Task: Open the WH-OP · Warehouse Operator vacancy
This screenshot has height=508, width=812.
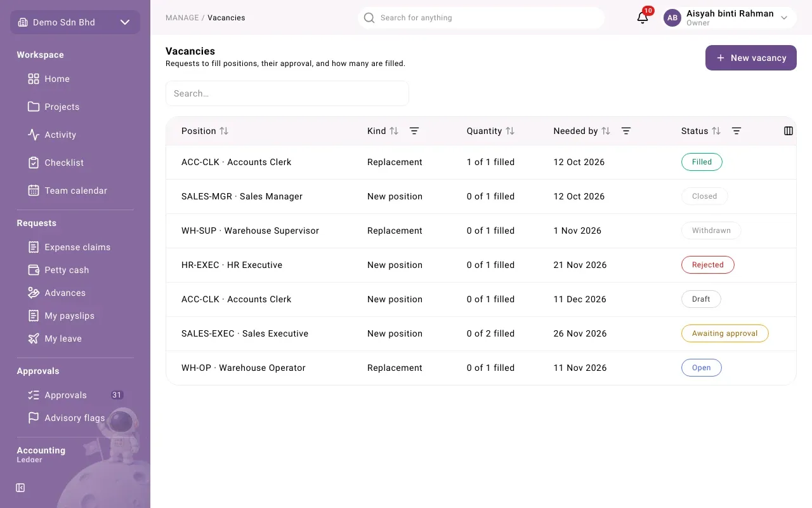Action: pos(481,368)
